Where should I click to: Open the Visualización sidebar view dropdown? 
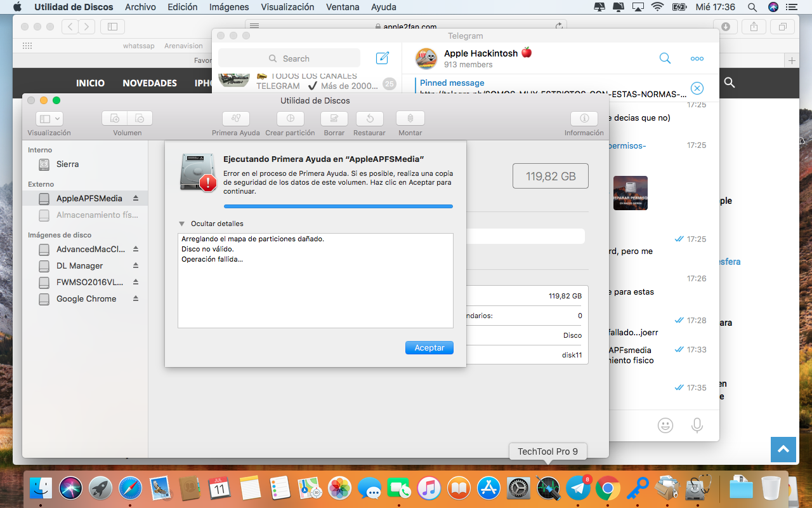pyautogui.click(x=49, y=118)
